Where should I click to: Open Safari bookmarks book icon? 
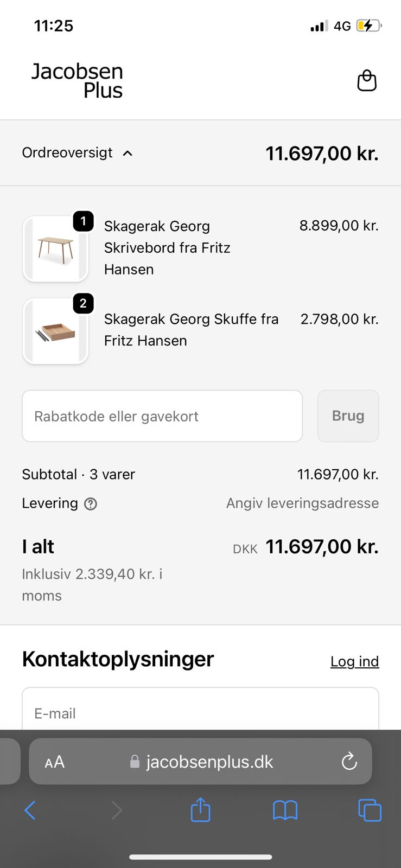(x=285, y=810)
